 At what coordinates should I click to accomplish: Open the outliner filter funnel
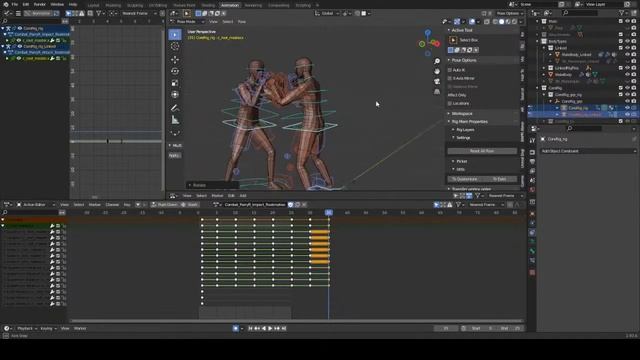click(x=622, y=13)
